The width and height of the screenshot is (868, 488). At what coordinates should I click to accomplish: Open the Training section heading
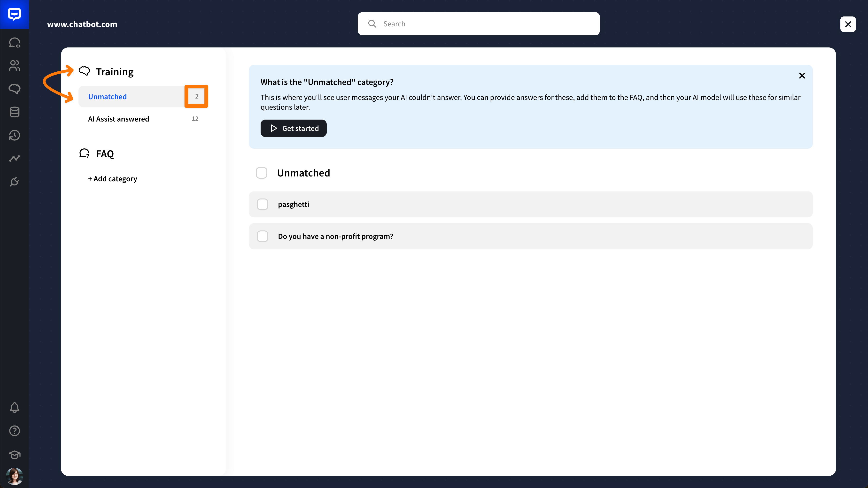[x=115, y=72]
